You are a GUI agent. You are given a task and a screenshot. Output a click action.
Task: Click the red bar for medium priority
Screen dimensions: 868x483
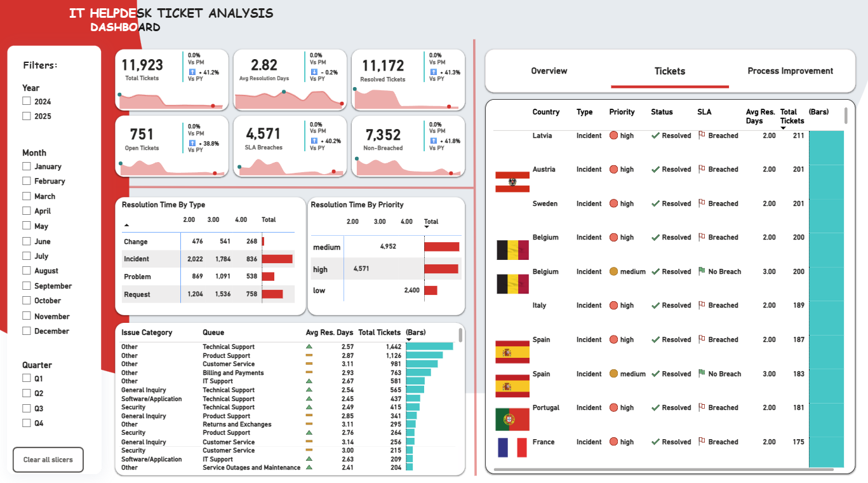point(441,247)
